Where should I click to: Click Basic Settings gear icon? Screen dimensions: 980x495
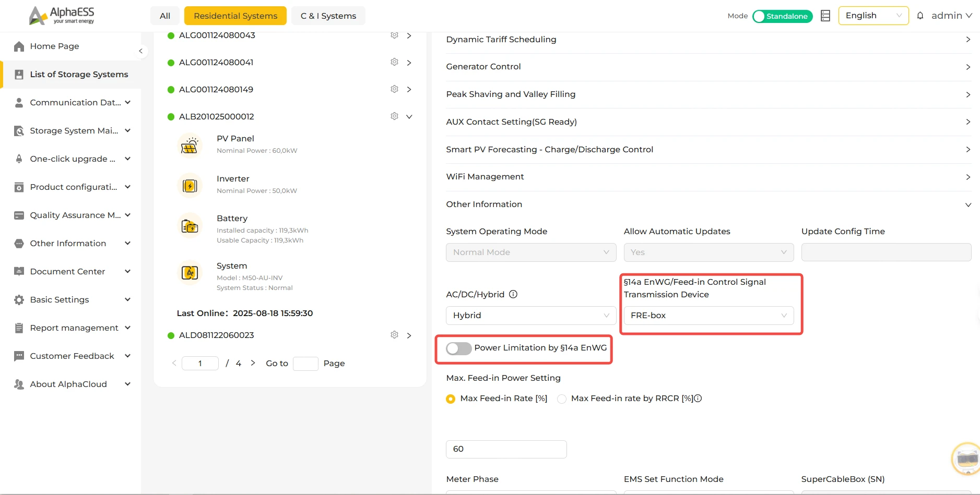tap(19, 299)
